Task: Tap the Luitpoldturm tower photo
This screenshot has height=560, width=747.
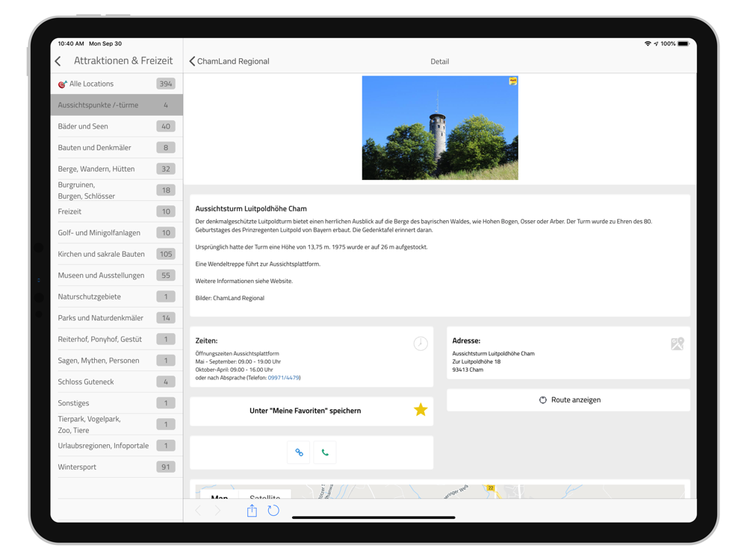Action: click(x=440, y=128)
